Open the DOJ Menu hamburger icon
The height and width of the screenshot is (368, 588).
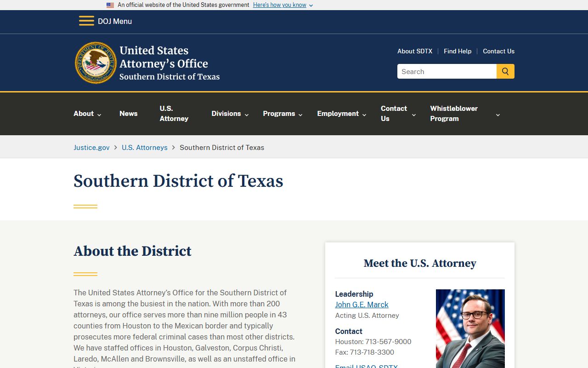pyautogui.click(x=86, y=21)
